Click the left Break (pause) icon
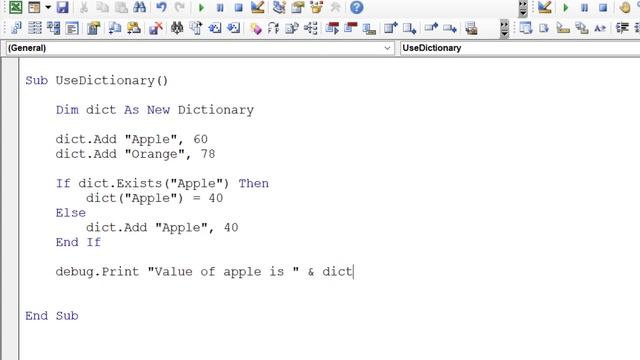Viewport: 640px width, 360px height. pyautogui.click(x=220, y=7)
